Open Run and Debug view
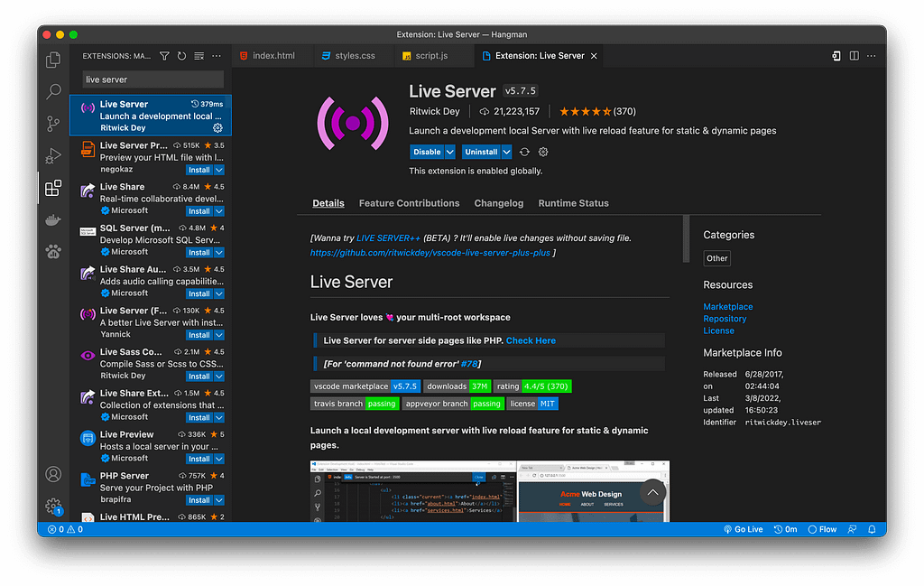Screen dimensions: 924x586 coord(53,155)
